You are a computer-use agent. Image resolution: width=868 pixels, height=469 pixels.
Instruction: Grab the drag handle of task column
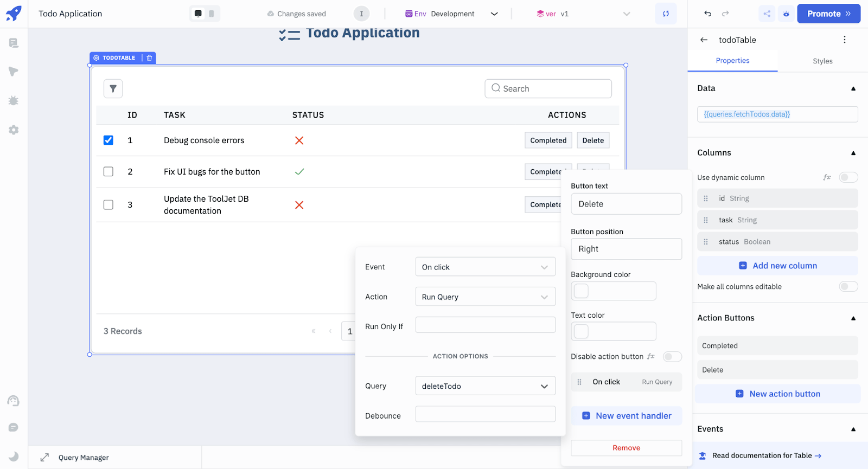(706, 220)
